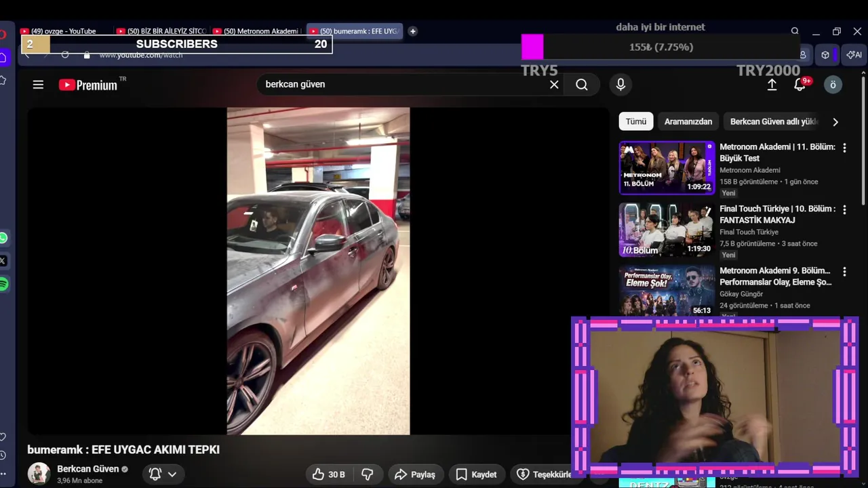The image size is (868, 488).
Task: Click the video player to pause
Action: [x=318, y=271]
